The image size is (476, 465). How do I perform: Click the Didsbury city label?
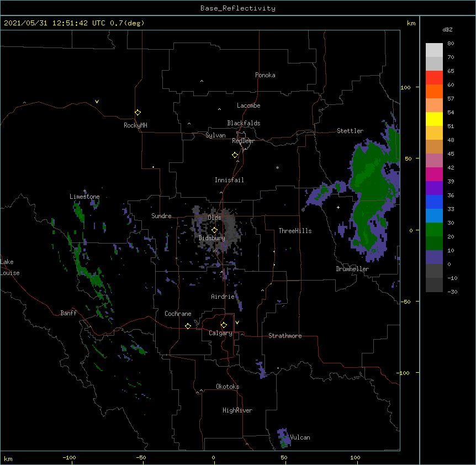(x=212, y=238)
